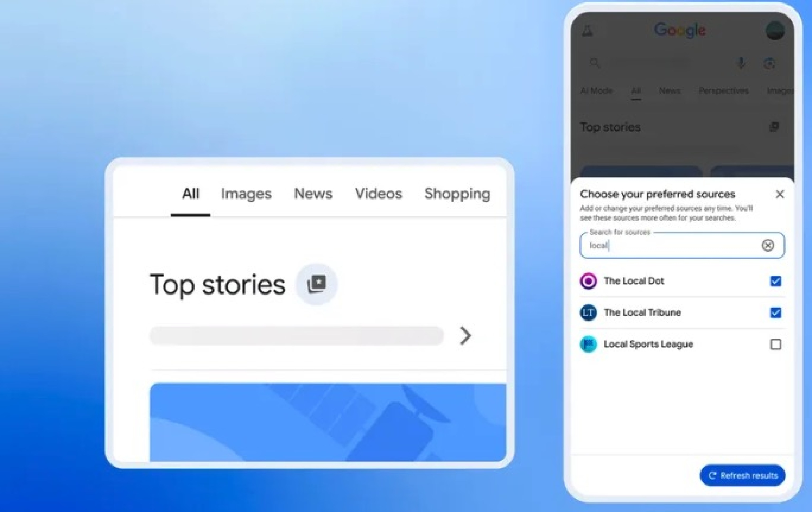
Task: Switch to AI Mode tab on phone
Action: (x=597, y=91)
